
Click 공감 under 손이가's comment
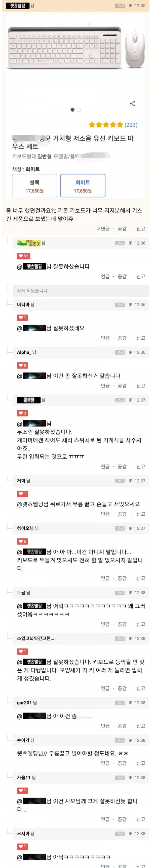point(122,763)
